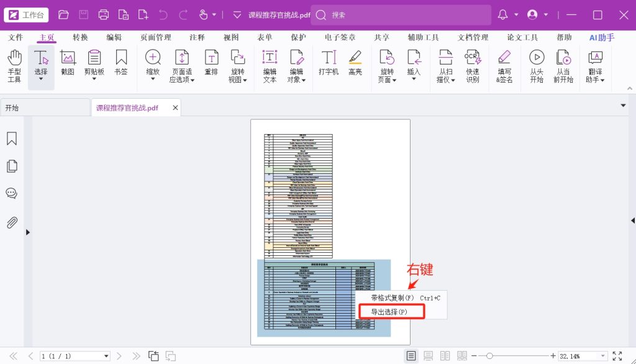Toggle two-page facing view in status bar
This screenshot has width=636, height=364.
tap(445, 356)
